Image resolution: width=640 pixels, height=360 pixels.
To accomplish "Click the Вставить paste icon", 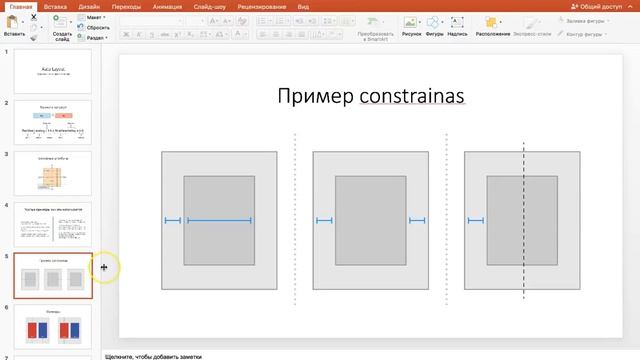I will pyautogui.click(x=12, y=22).
